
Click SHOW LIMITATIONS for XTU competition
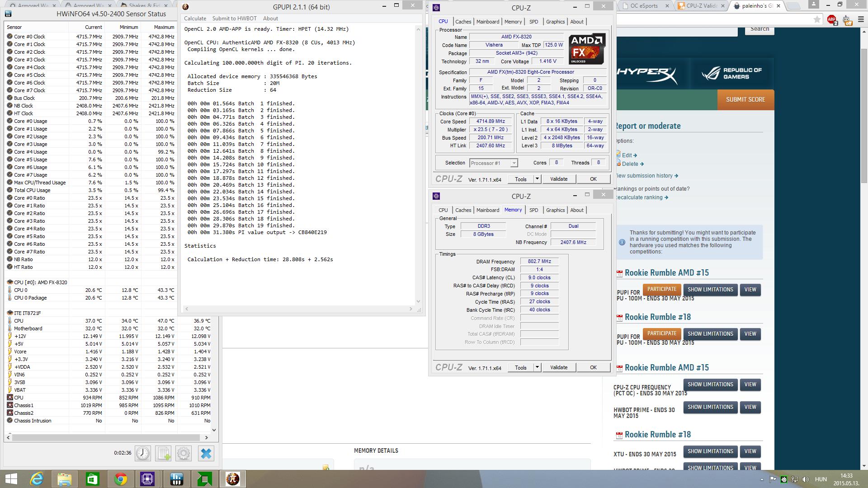(x=710, y=451)
